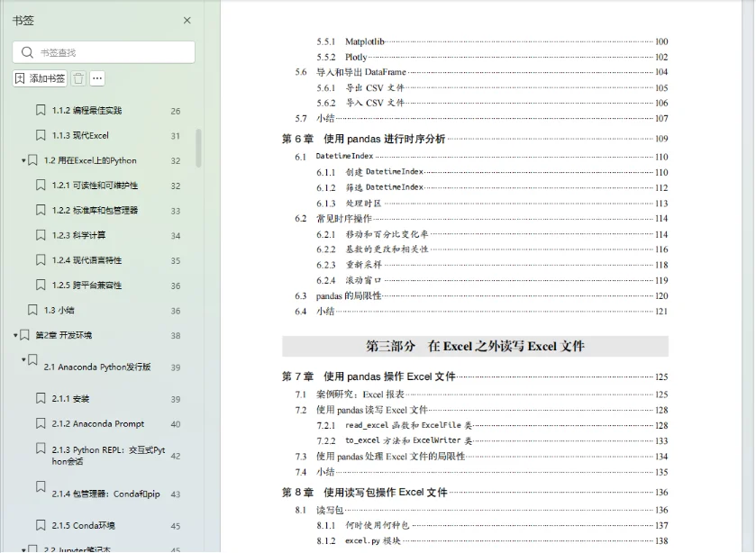Click the trash delete bookmark icon
The height and width of the screenshot is (553, 756).
click(x=78, y=78)
